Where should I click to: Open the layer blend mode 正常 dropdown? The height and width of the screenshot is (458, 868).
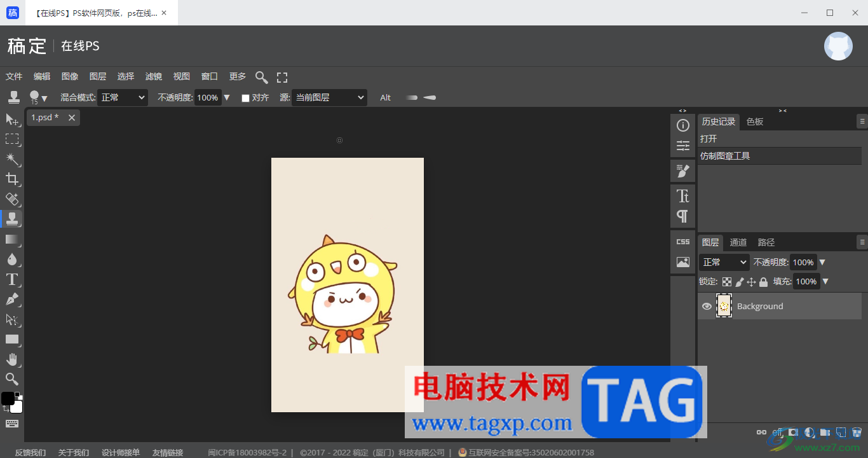tap(724, 262)
